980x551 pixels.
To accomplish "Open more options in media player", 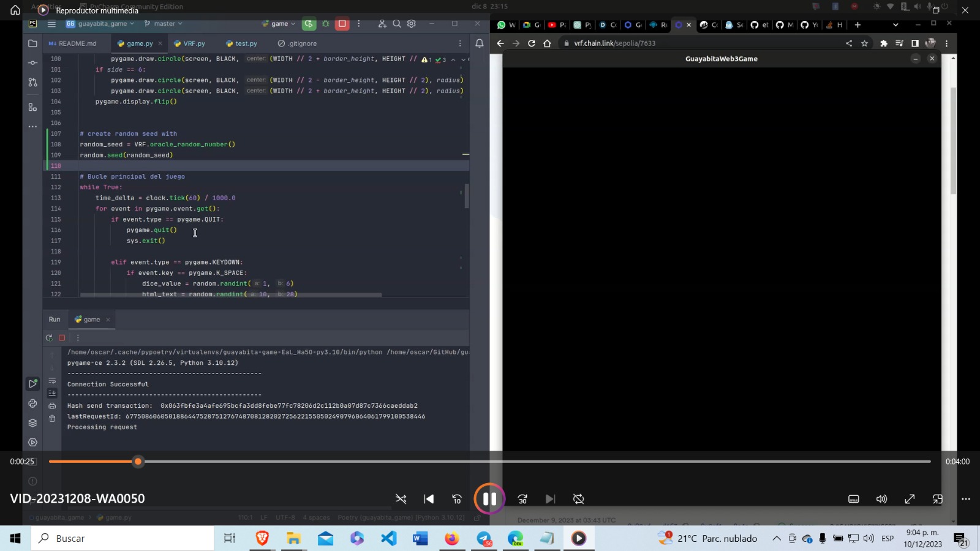I will pyautogui.click(x=966, y=499).
